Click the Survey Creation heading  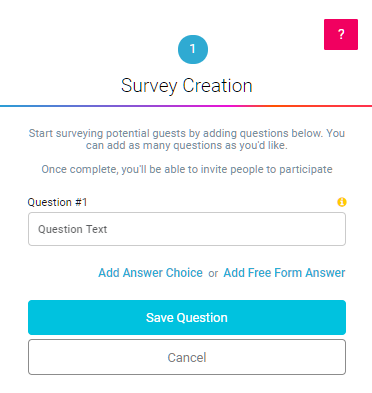187,86
